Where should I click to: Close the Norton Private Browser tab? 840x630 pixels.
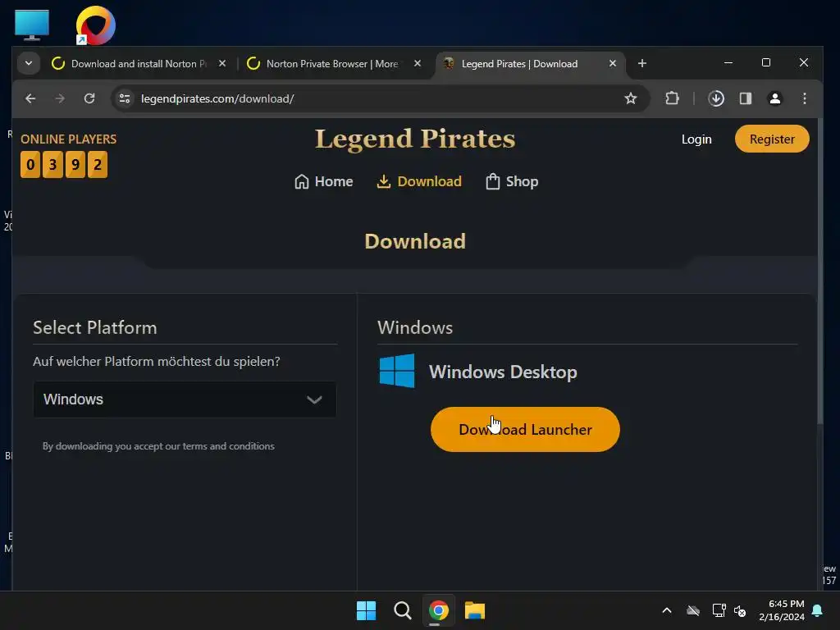click(x=418, y=63)
